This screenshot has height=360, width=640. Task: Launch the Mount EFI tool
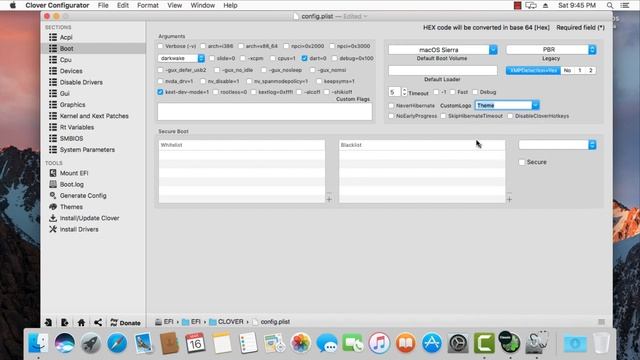pos(73,173)
